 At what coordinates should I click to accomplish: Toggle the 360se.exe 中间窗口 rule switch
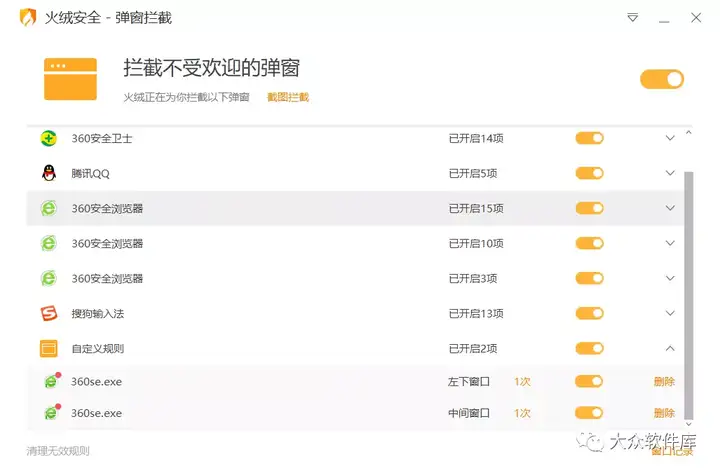[589, 413]
